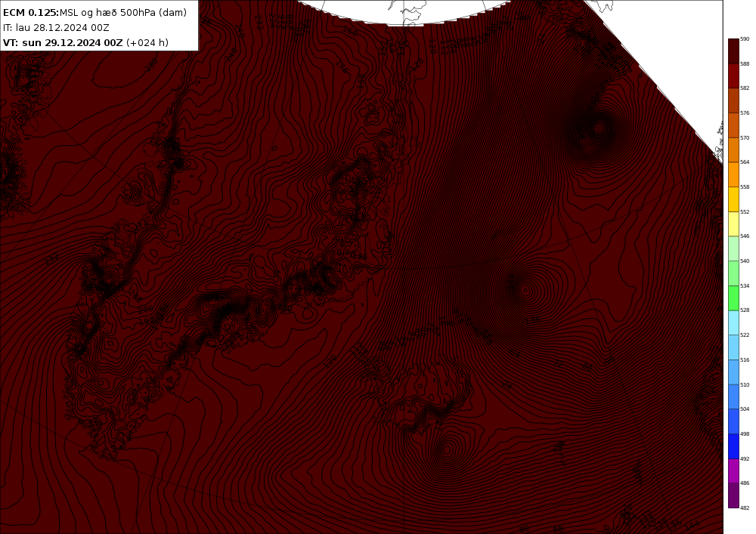Click the 558 label on the color scale
The image size is (756, 534).
(x=745, y=187)
